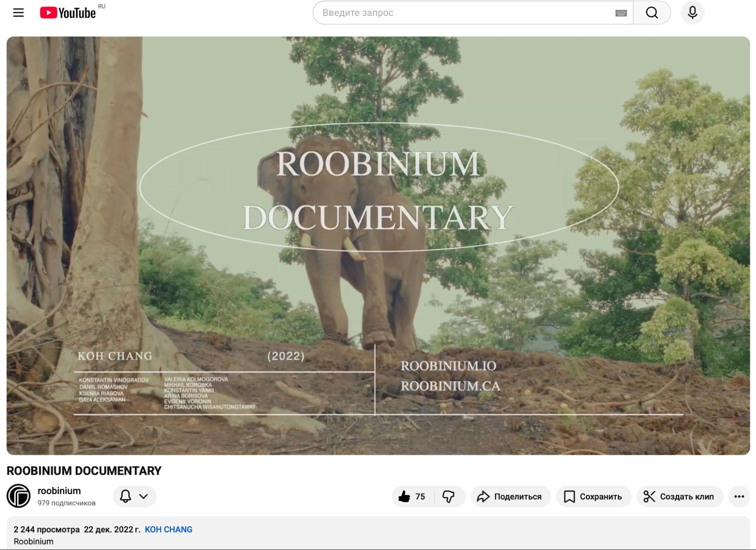
Task: Open the roobinium channel avatar
Action: tap(19, 495)
